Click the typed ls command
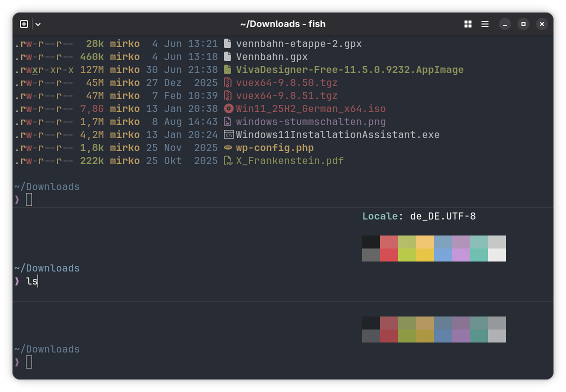The height and width of the screenshot is (392, 566). point(32,281)
